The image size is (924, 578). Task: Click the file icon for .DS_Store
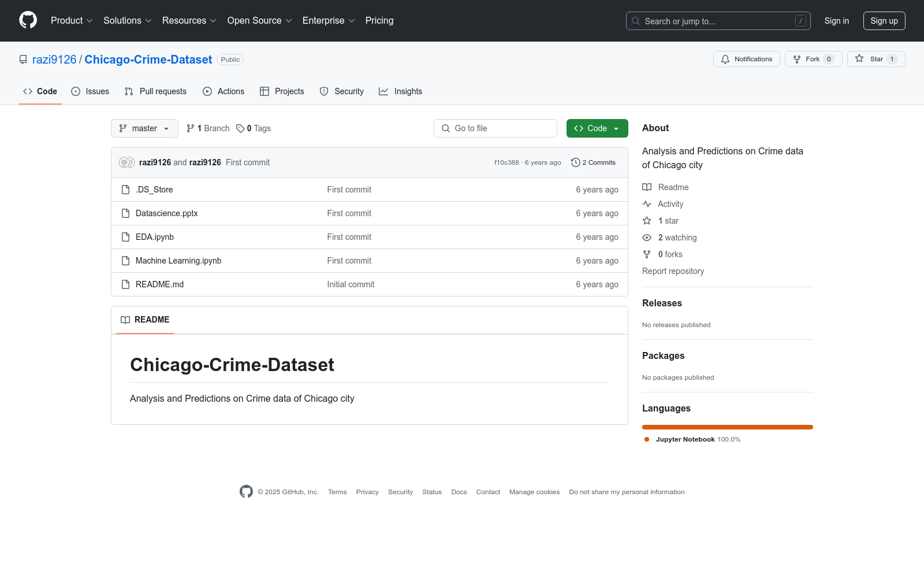coord(125,190)
